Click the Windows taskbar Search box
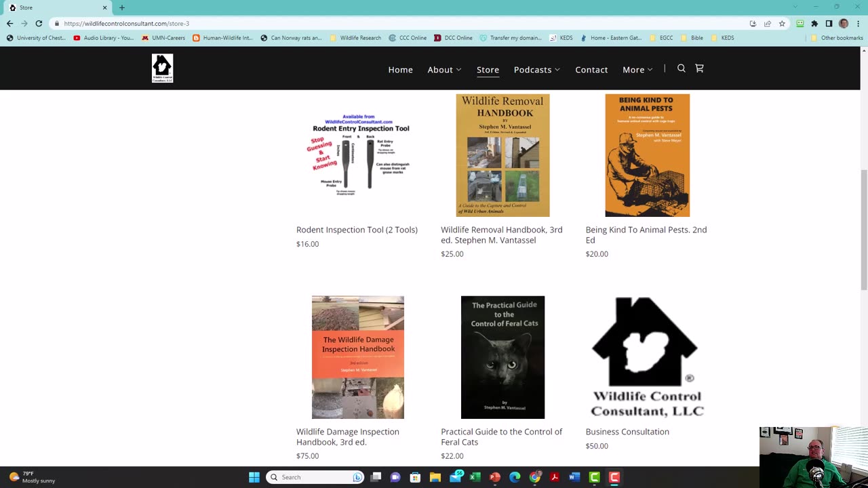The image size is (868, 488). click(x=315, y=477)
